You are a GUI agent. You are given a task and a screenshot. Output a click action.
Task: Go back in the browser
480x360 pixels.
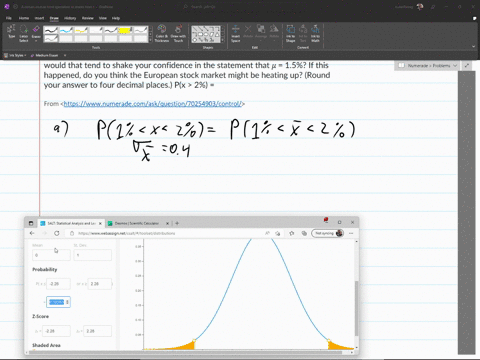32,233
